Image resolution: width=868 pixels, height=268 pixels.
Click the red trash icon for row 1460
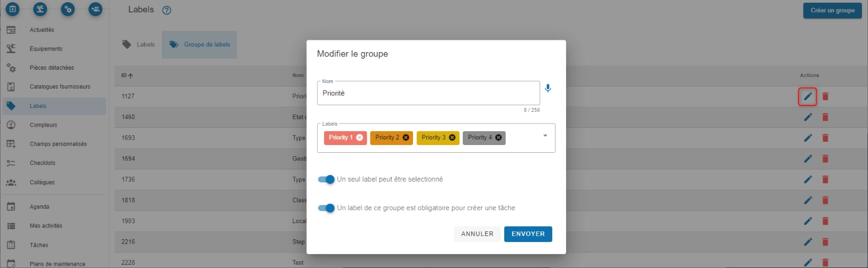825,117
